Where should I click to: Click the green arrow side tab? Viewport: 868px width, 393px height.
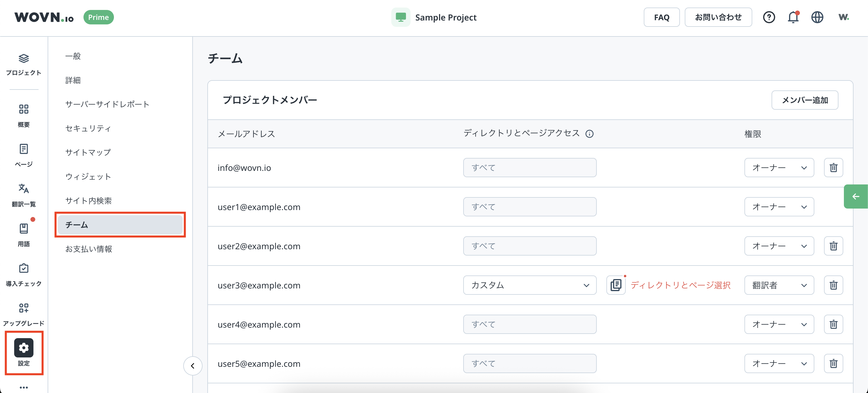(x=856, y=196)
